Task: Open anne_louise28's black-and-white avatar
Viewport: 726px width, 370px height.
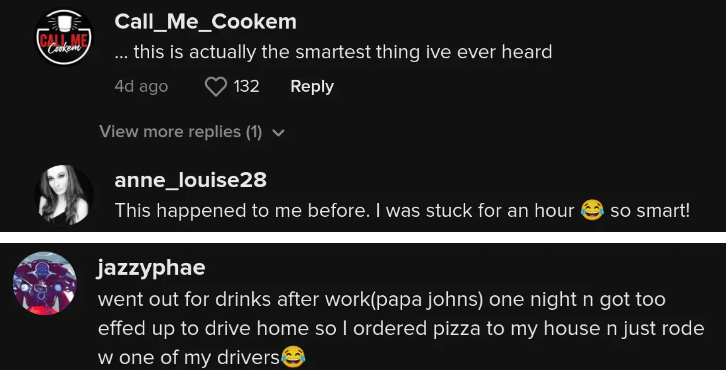Action: (x=64, y=194)
